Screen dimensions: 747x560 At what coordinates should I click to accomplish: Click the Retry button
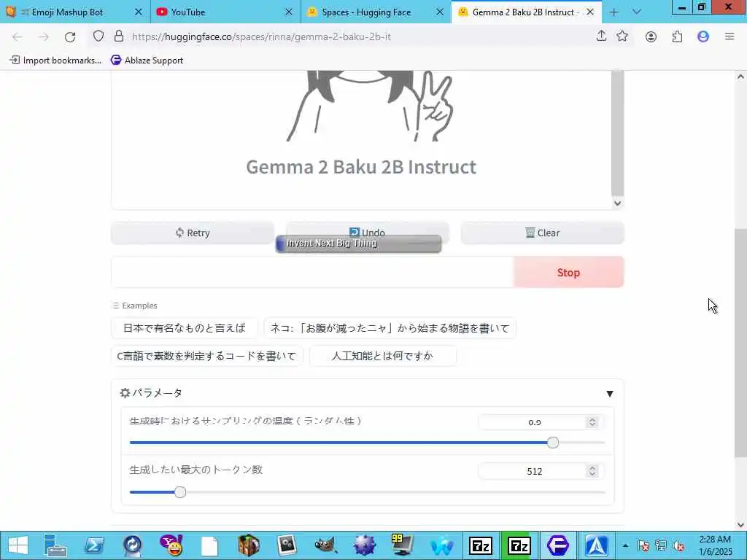pos(193,233)
